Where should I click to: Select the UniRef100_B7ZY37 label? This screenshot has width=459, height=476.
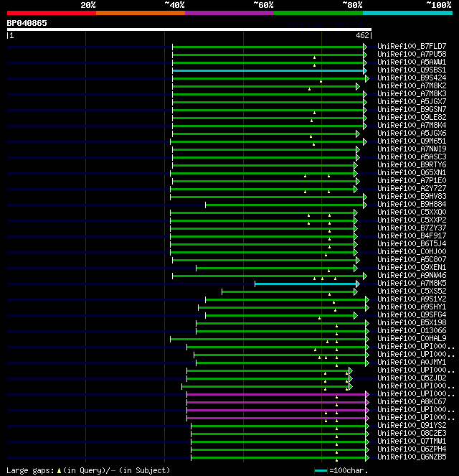(x=412, y=228)
